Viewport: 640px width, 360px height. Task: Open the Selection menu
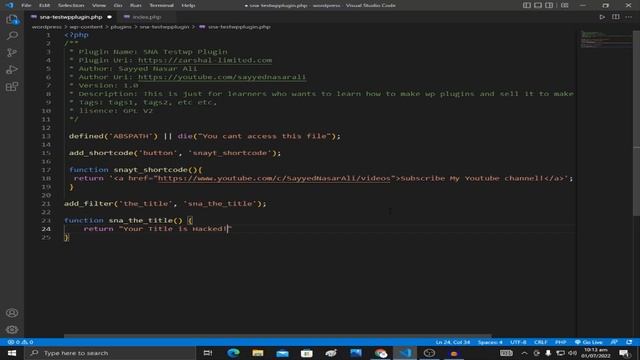coord(71,5)
